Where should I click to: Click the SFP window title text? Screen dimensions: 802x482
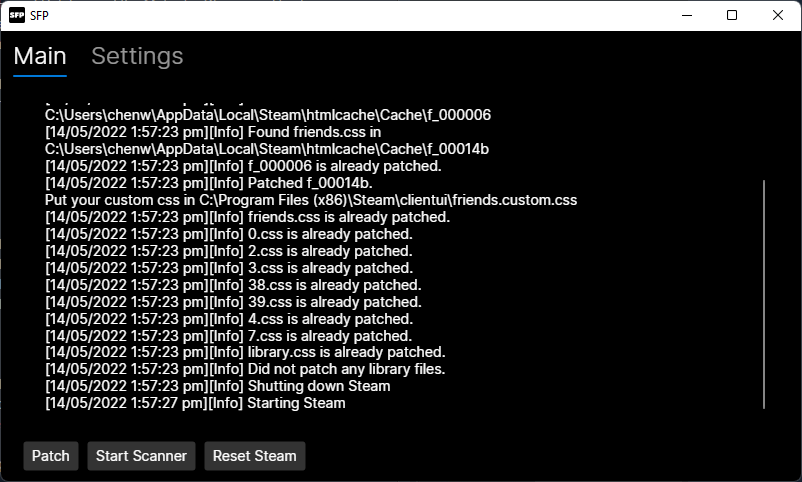[x=40, y=15]
